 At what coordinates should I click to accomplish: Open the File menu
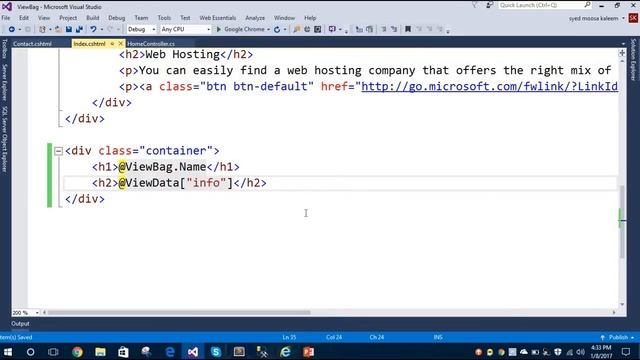[6, 18]
